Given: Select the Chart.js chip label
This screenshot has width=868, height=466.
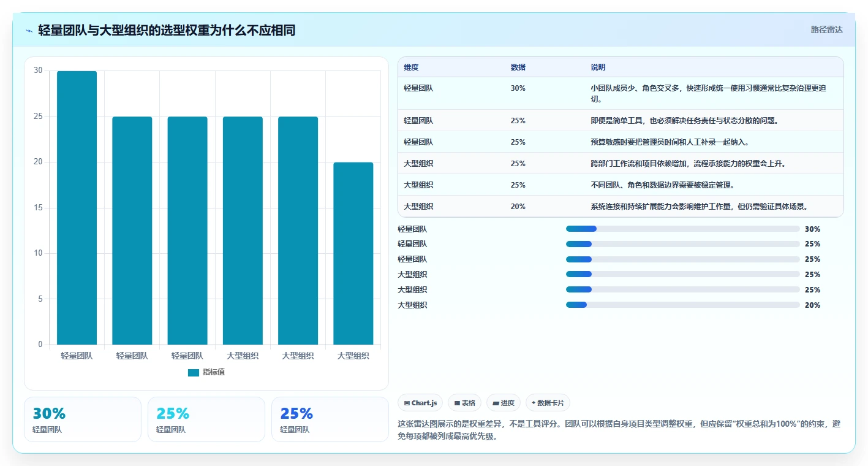Looking at the screenshot, I should (x=424, y=403).
